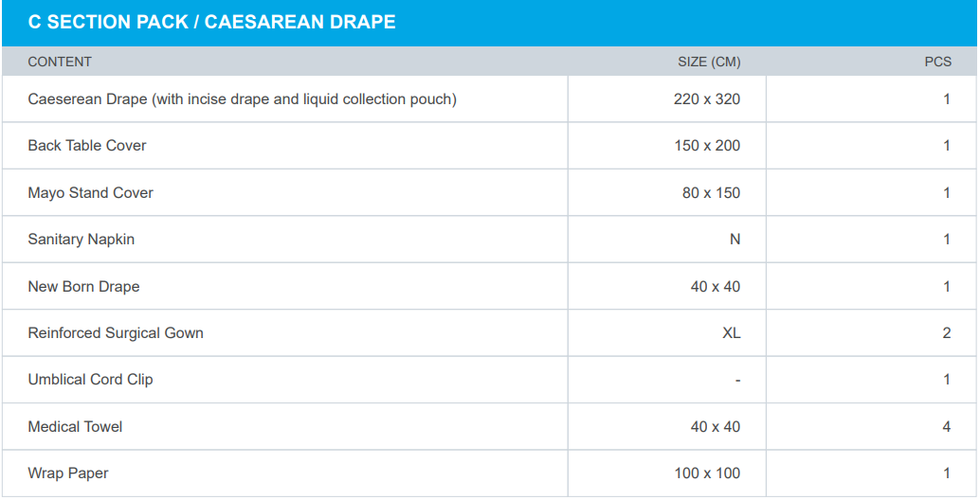Select the Medical Towel entry

(x=75, y=427)
